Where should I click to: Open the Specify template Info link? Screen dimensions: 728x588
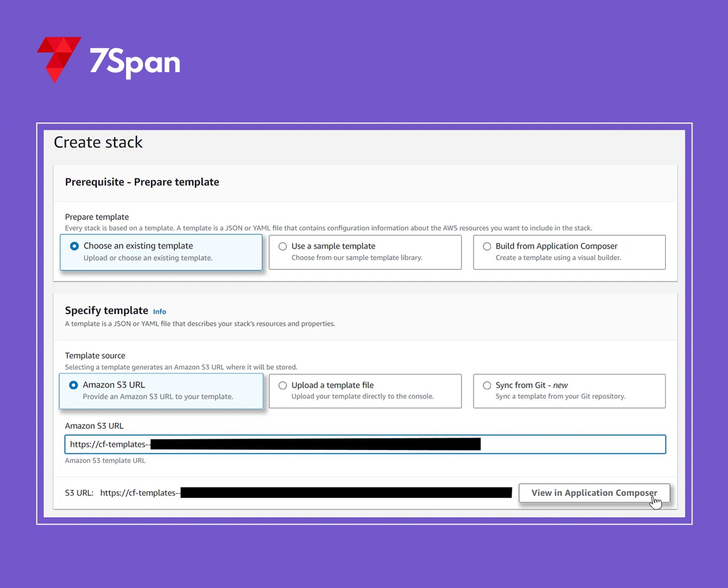point(160,312)
